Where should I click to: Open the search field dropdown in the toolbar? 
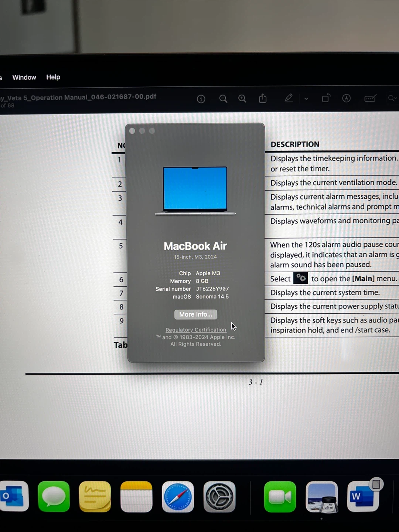point(392,98)
